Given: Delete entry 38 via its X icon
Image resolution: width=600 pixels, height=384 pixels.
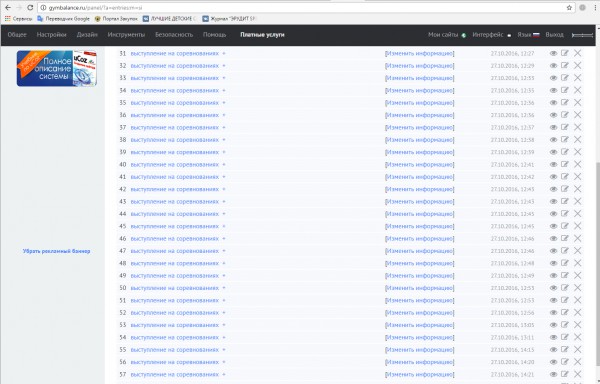Looking at the screenshot, I should click(577, 140).
